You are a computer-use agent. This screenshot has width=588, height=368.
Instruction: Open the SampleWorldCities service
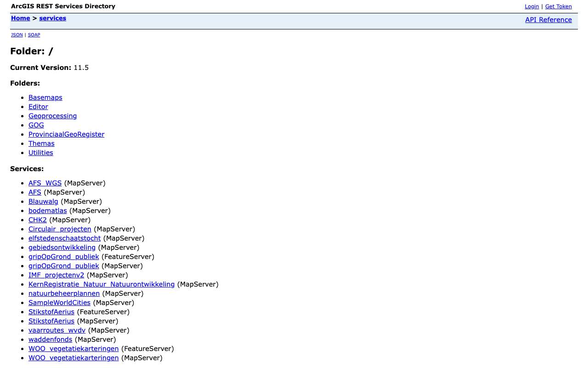[59, 303]
